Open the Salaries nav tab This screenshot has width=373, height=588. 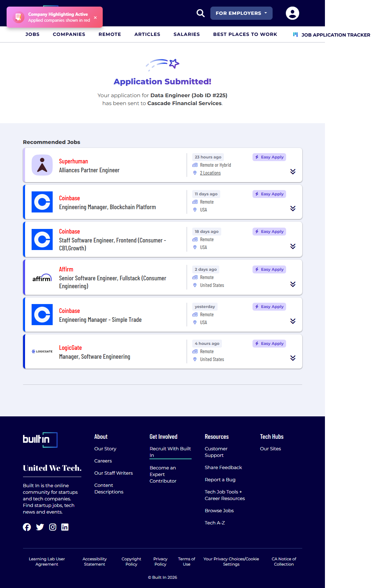[x=186, y=34]
